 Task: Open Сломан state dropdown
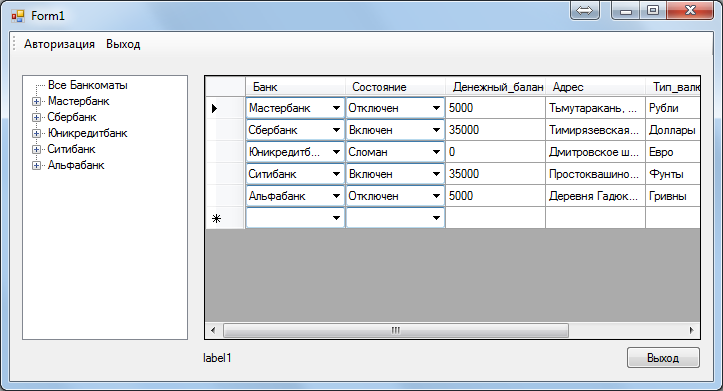pyautogui.click(x=436, y=152)
